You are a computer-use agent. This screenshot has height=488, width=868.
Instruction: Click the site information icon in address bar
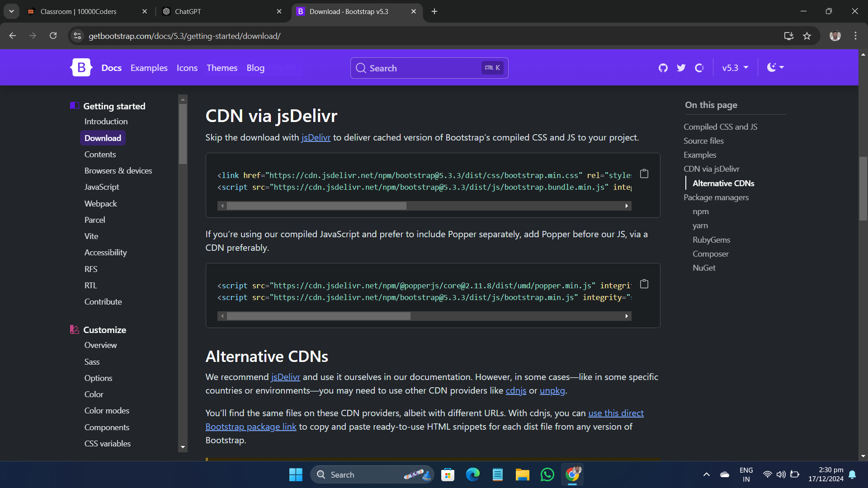click(x=78, y=36)
